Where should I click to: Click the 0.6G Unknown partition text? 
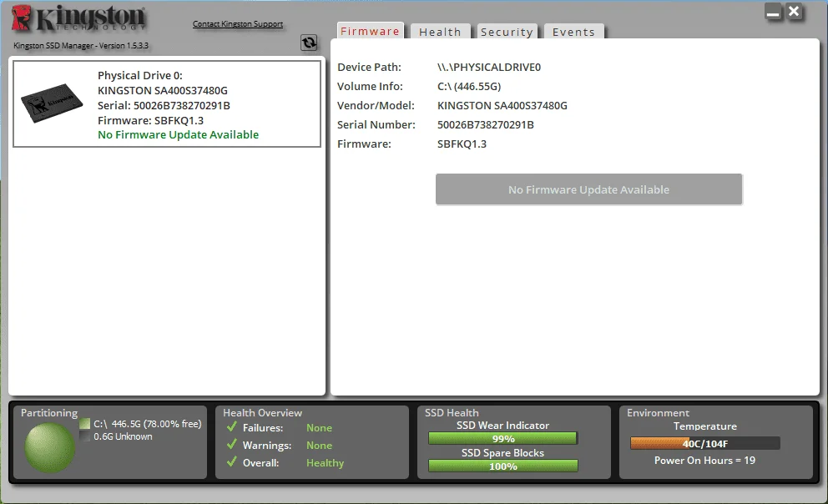pyautogui.click(x=123, y=436)
